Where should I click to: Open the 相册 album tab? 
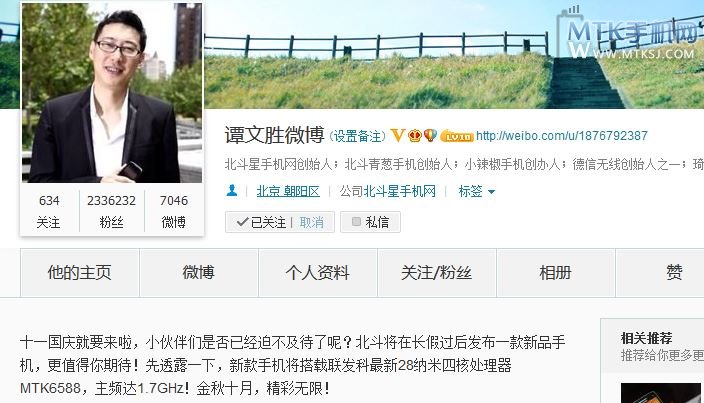(x=556, y=272)
